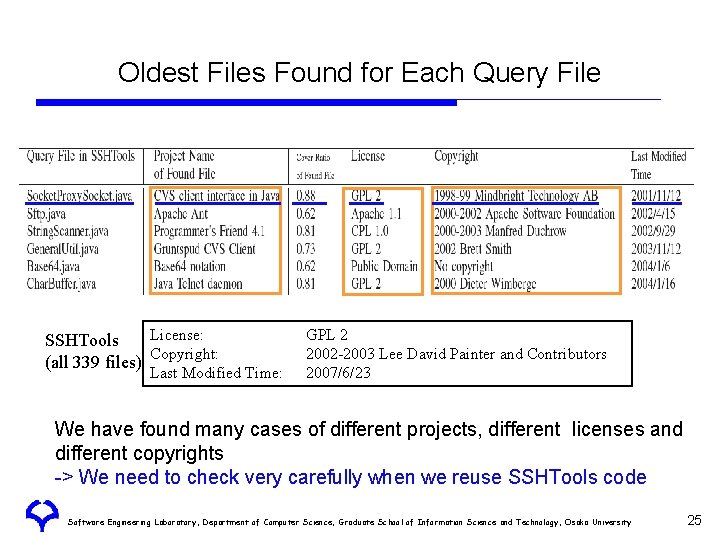
Task: Click the 'Query File in SSHTools' column header
Action: coord(80,156)
